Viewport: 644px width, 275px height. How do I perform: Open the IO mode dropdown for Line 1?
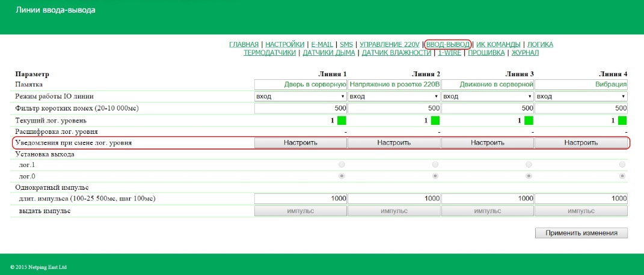(x=301, y=96)
